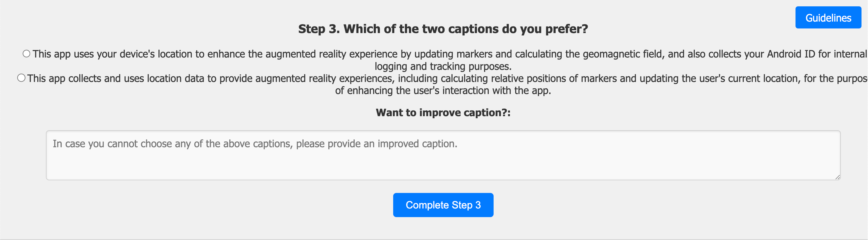Image resolution: width=868 pixels, height=240 pixels.
Task: Click the line "logging and tracking purposes."
Action: tap(443, 66)
